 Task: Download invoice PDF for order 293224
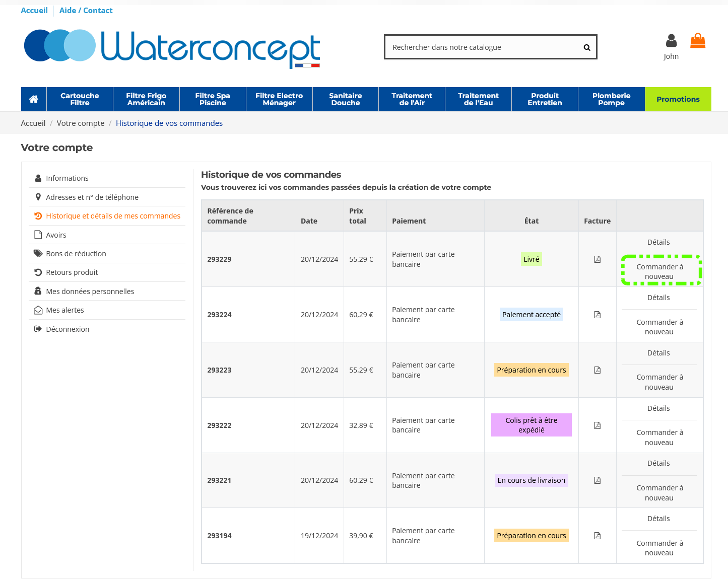coord(597,315)
